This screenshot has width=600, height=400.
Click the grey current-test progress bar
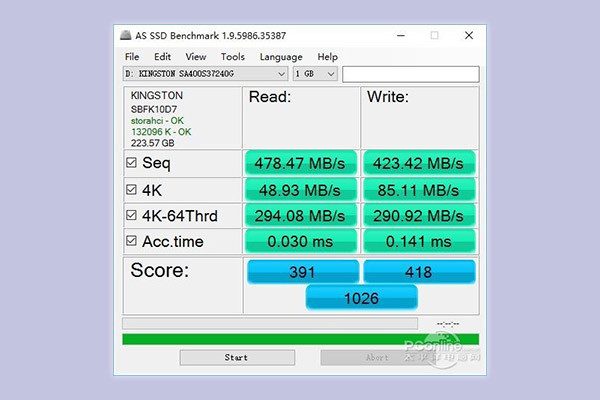coord(270,323)
